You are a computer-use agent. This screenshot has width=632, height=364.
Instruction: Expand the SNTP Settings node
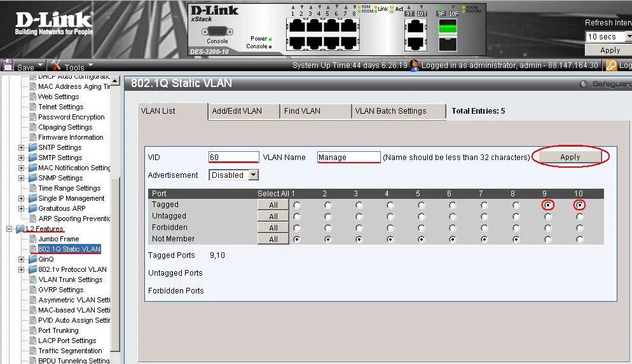pos(22,148)
